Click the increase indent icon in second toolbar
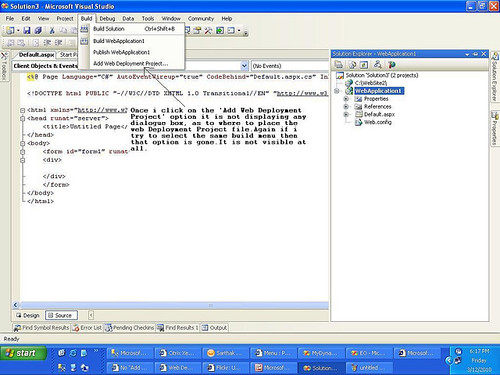Screen dimensions: 500x375 coord(58,43)
